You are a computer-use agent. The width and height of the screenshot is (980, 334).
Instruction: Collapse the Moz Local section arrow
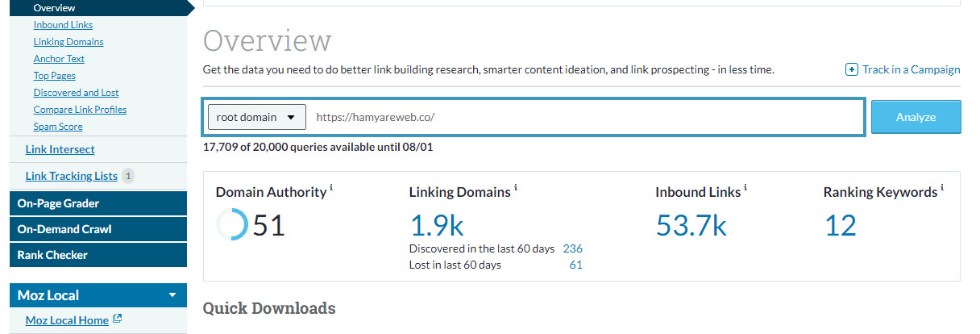172,295
